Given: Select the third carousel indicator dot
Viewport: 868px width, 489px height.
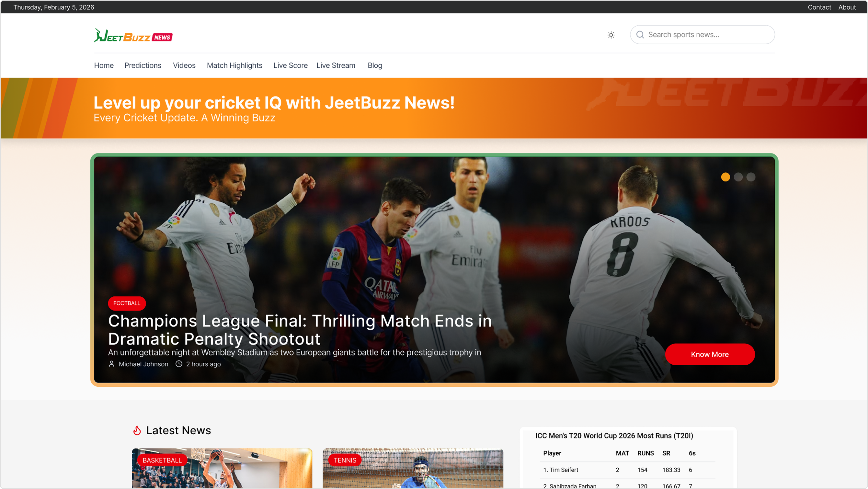Looking at the screenshot, I should [x=750, y=176].
